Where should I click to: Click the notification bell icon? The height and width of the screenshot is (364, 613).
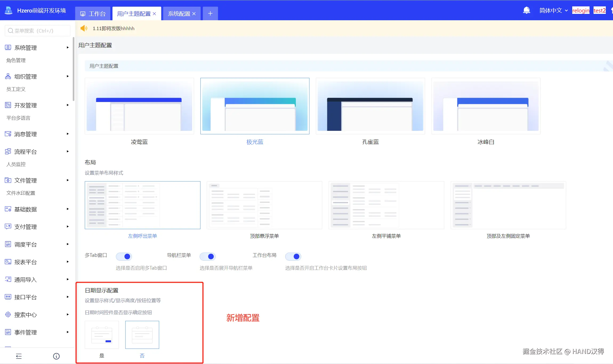tap(526, 10)
